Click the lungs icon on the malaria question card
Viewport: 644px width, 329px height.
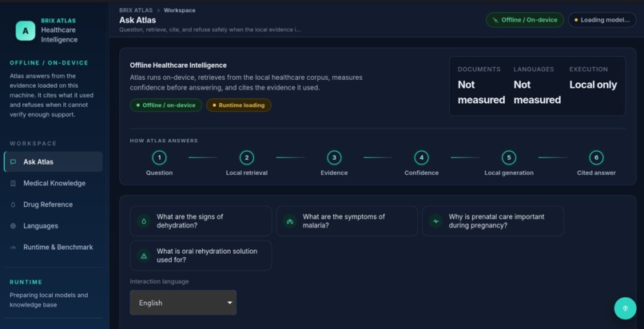290,220
